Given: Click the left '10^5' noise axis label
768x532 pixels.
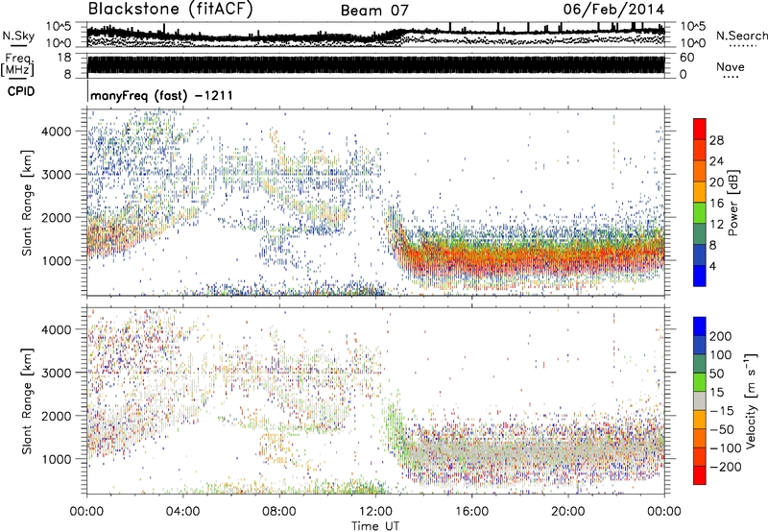Looking at the screenshot, I should (59, 26).
